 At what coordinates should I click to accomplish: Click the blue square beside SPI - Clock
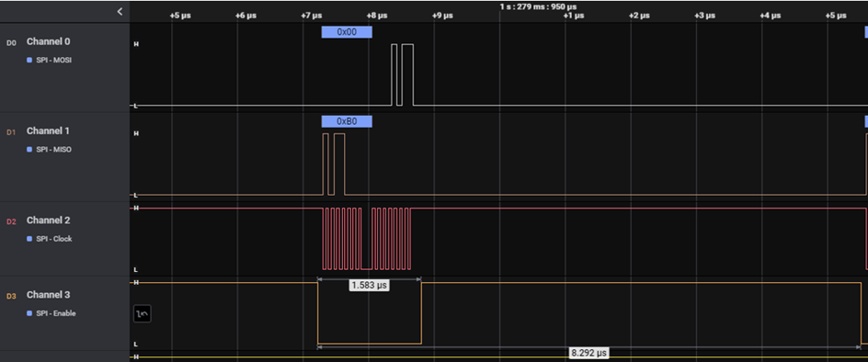coord(29,239)
